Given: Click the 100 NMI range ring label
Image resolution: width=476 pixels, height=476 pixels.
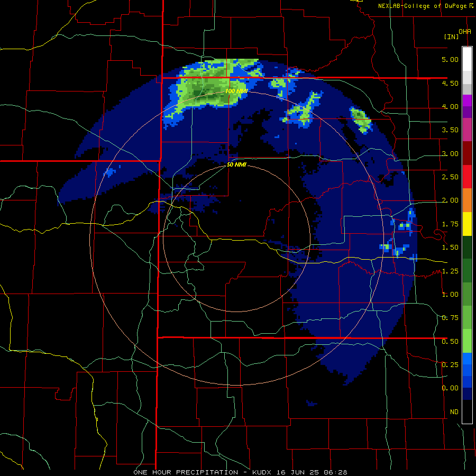Looking at the screenshot, I should (x=236, y=91).
